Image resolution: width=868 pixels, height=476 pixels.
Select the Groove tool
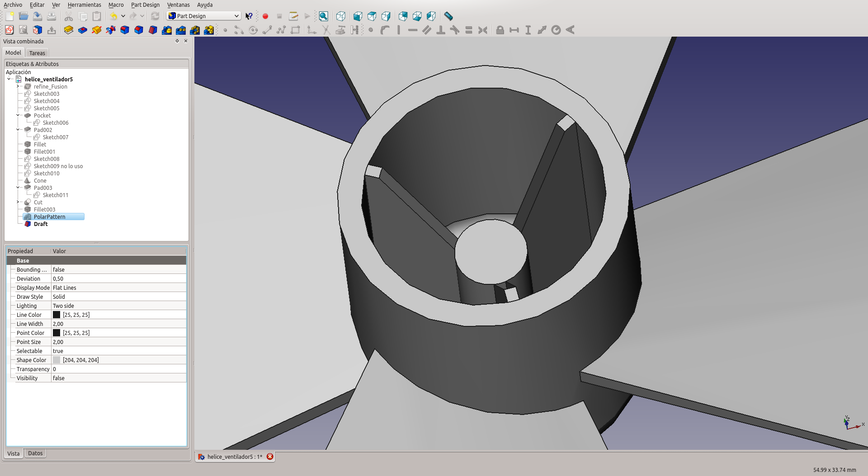pyautogui.click(x=111, y=30)
